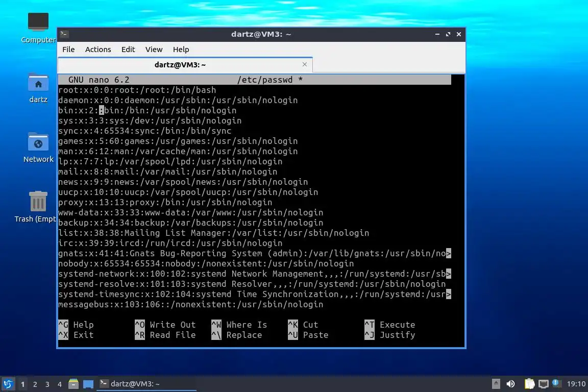The image size is (588, 392).
Task: Click the ^X Exit shortcut label
Action: (x=76, y=335)
